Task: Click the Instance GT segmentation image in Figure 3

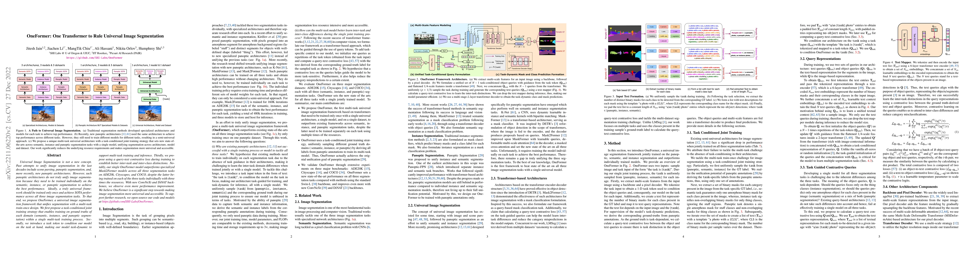Action: pyautogui.click(x=625, y=54)
